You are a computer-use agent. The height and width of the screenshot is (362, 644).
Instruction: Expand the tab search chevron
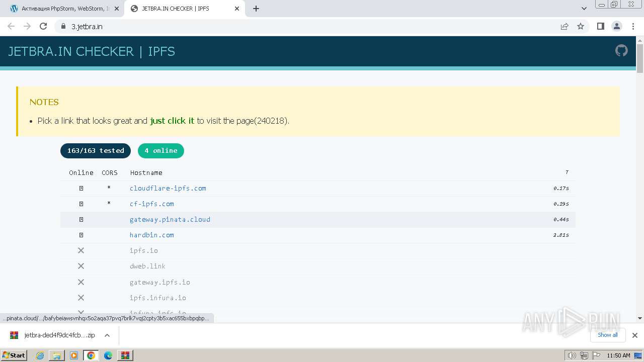[584, 9]
